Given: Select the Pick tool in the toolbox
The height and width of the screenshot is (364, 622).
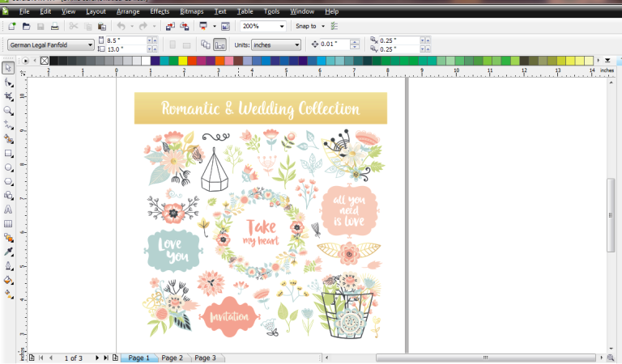Looking at the screenshot, I should coord(8,68).
